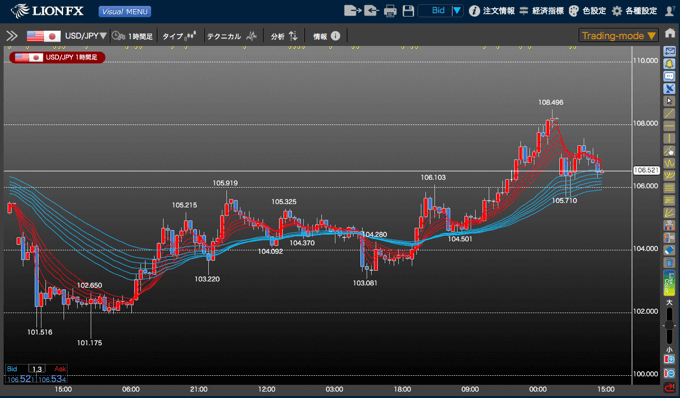Click the chart size slider knob
The height and width of the screenshot is (398, 680).
pyautogui.click(x=670, y=325)
